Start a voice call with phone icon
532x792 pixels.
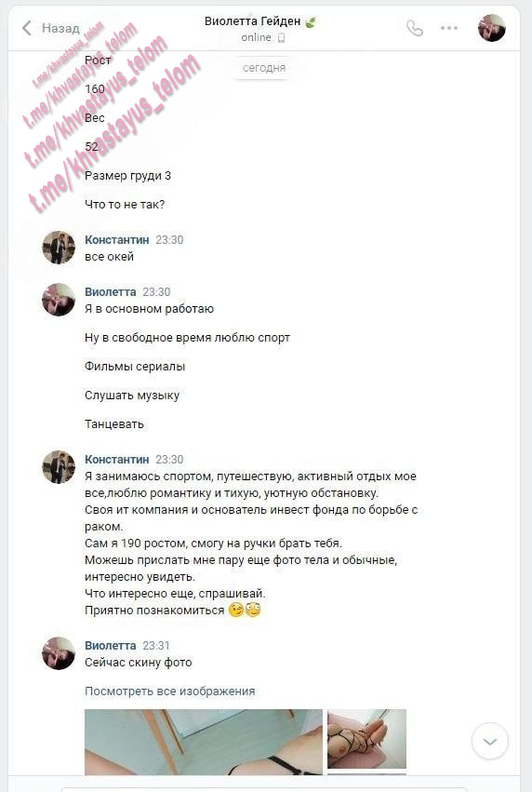(x=415, y=28)
